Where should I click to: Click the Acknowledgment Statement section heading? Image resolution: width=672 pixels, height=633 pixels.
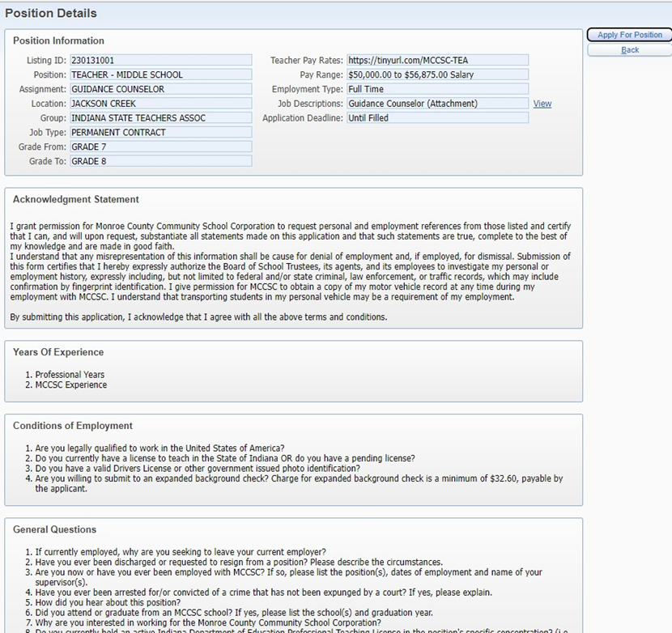(x=76, y=200)
